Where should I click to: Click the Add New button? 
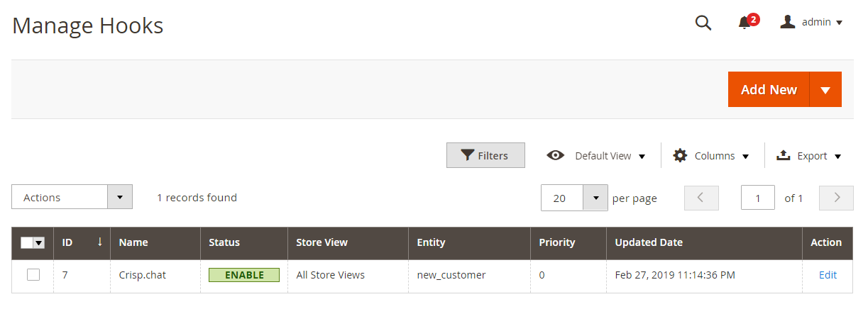(x=769, y=89)
